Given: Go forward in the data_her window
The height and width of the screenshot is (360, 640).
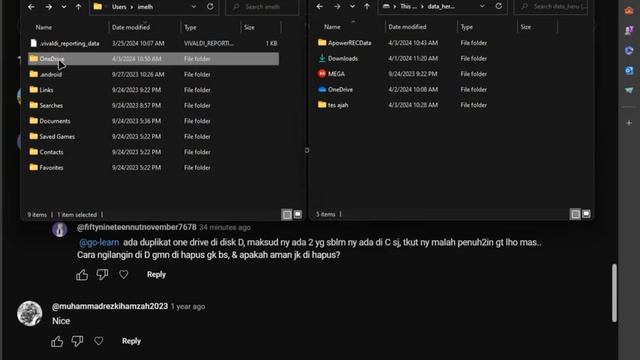Looking at the screenshot, I should coord(337,7).
